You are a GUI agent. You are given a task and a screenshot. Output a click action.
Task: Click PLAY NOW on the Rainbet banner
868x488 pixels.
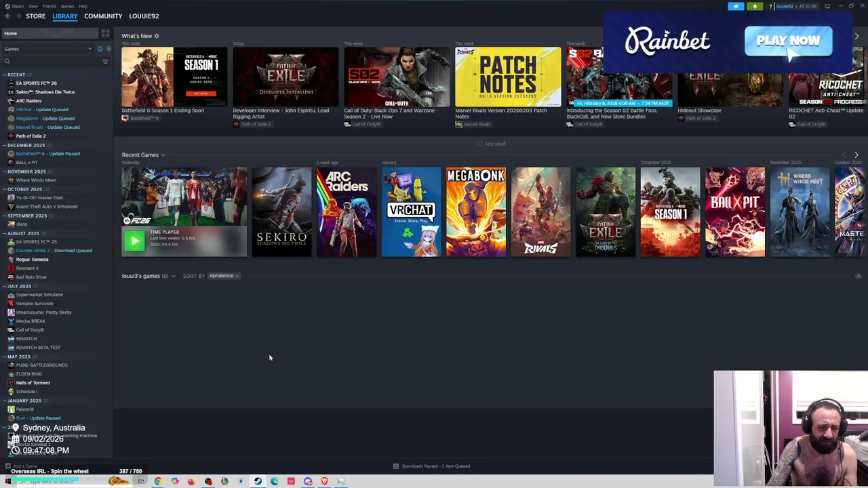point(788,41)
